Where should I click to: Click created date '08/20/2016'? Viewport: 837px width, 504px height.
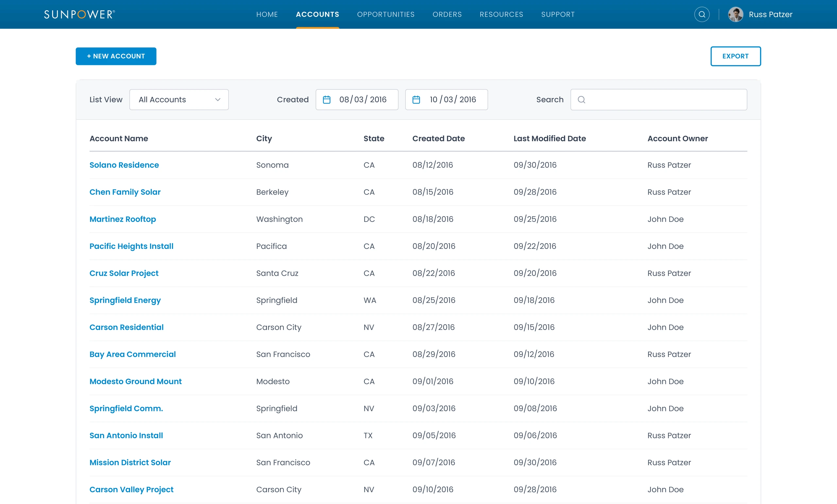coord(434,246)
